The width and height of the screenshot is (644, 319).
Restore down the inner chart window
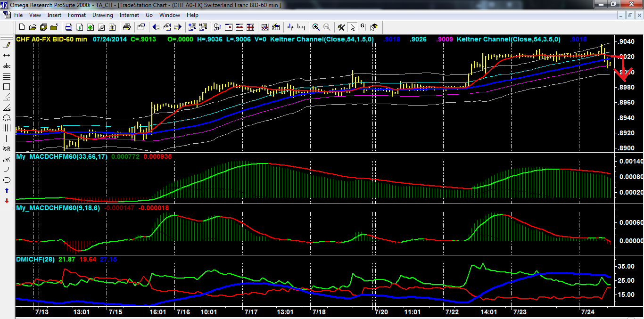pos(629,15)
